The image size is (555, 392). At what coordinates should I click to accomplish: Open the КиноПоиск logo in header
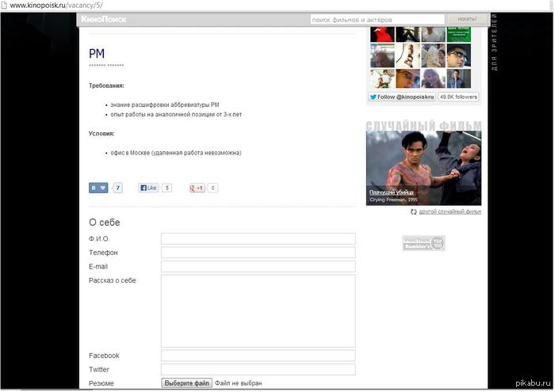(x=104, y=20)
